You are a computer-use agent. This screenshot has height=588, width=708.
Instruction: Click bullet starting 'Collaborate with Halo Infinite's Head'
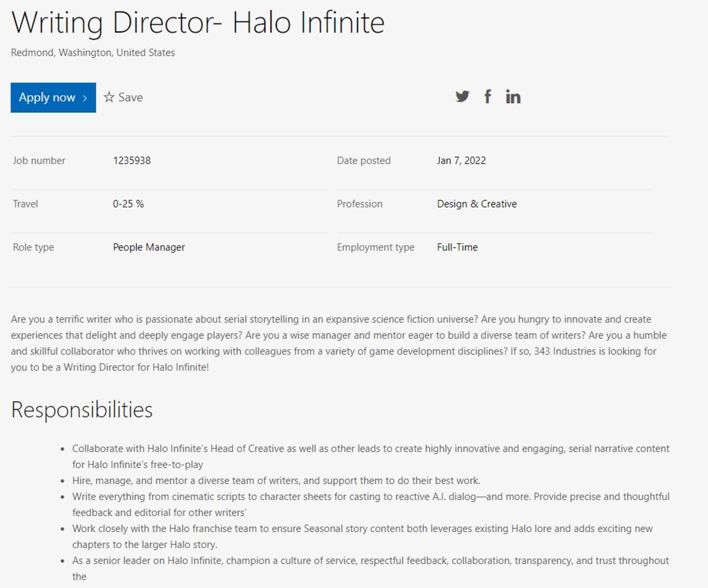371,456
